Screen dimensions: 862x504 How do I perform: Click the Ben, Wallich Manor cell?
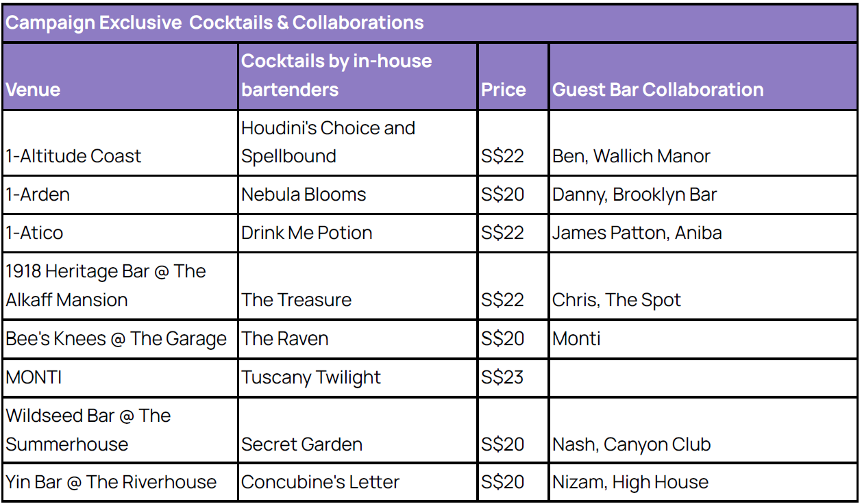704,142
